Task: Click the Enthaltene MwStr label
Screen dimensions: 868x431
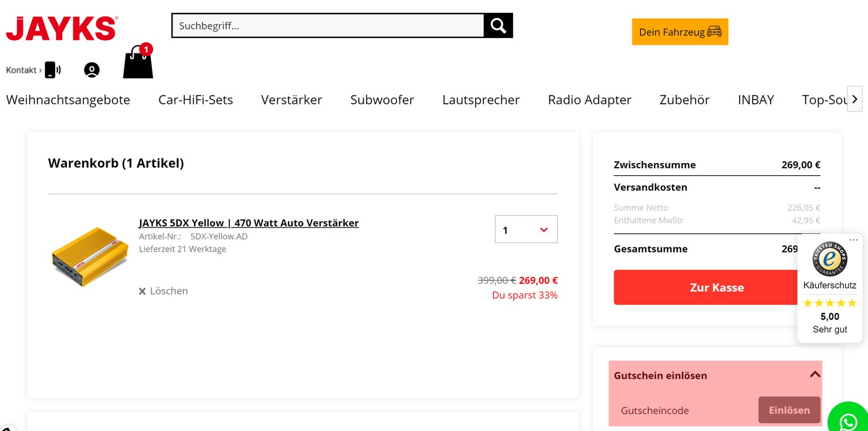Action: pos(649,220)
